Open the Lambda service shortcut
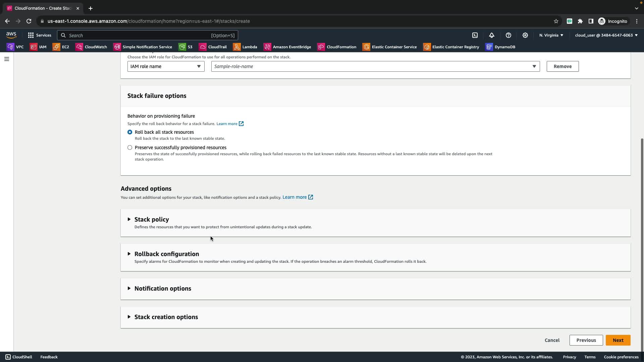The image size is (644, 362). [245, 47]
